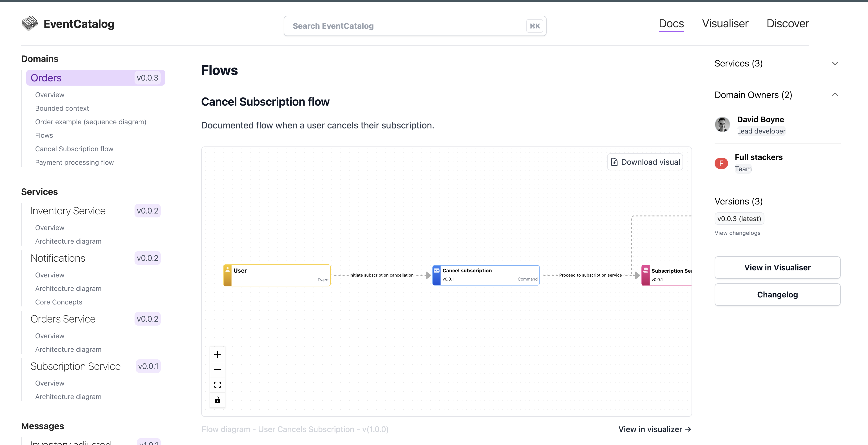Open Payment processing flow in the sidebar
The height and width of the screenshot is (445, 868).
click(x=75, y=162)
